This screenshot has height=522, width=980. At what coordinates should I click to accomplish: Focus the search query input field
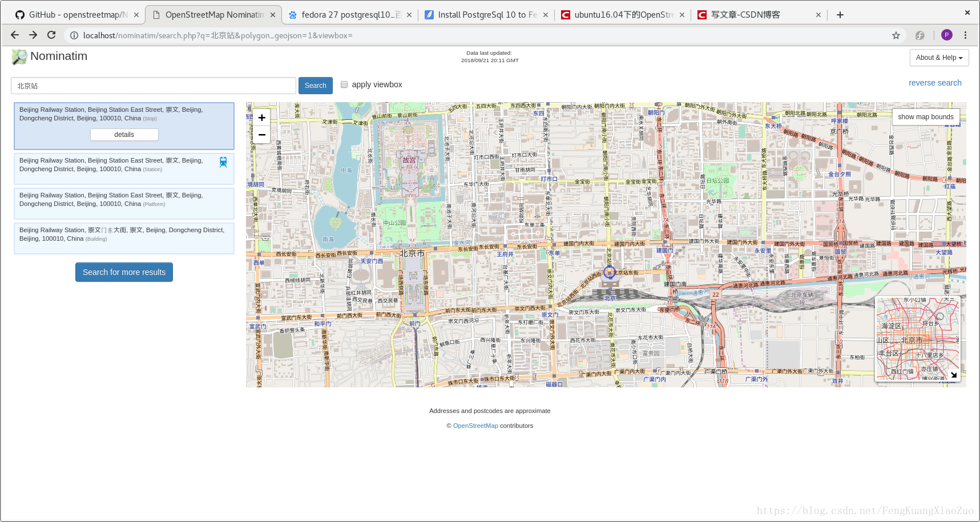(x=154, y=86)
